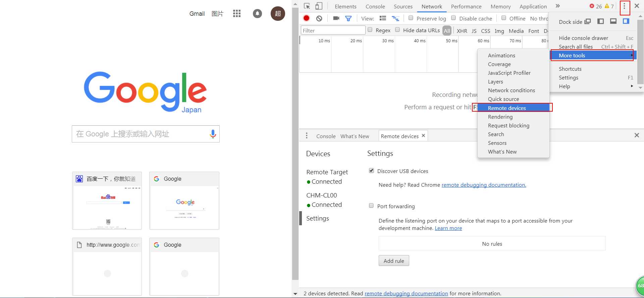The height and width of the screenshot is (298, 644).
Task: Close the console drawer panel
Action: tap(637, 135)
